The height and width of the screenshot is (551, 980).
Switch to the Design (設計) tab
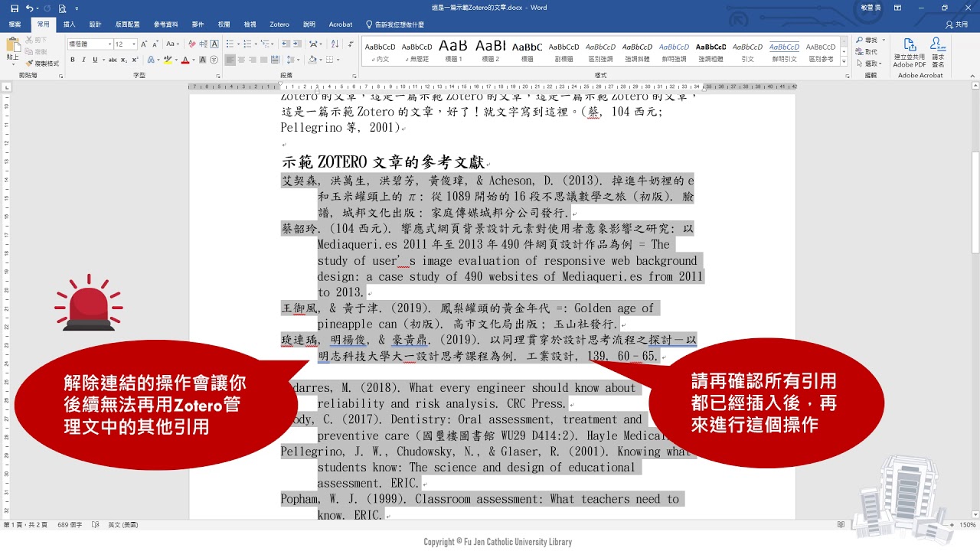pos(95,24)
